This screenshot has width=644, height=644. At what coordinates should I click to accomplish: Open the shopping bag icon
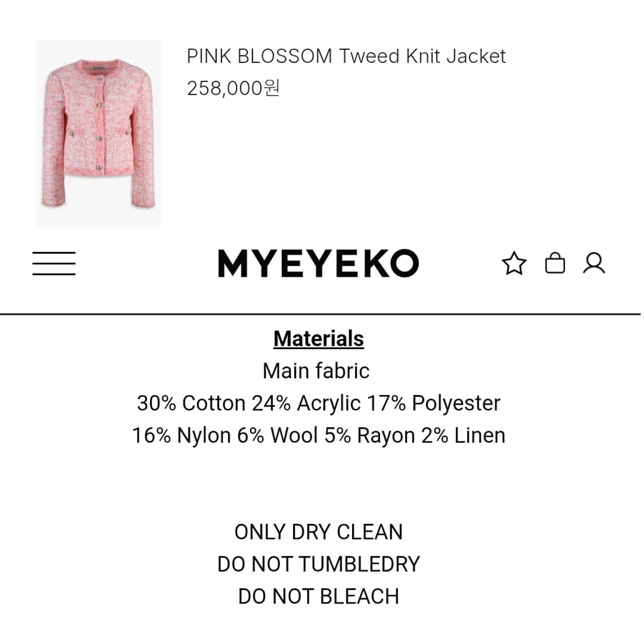click(x=555, y=263)
